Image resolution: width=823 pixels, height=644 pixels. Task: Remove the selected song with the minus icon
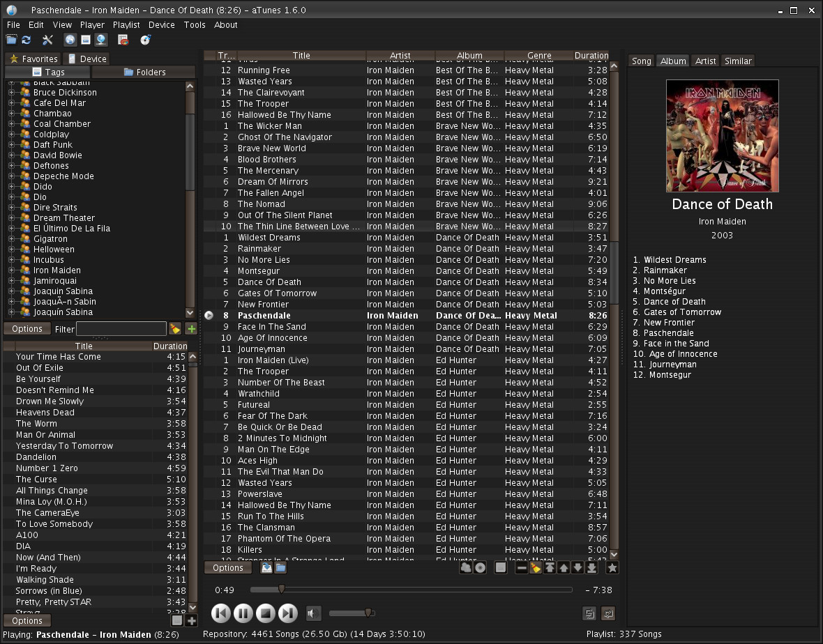coord(521,567)
